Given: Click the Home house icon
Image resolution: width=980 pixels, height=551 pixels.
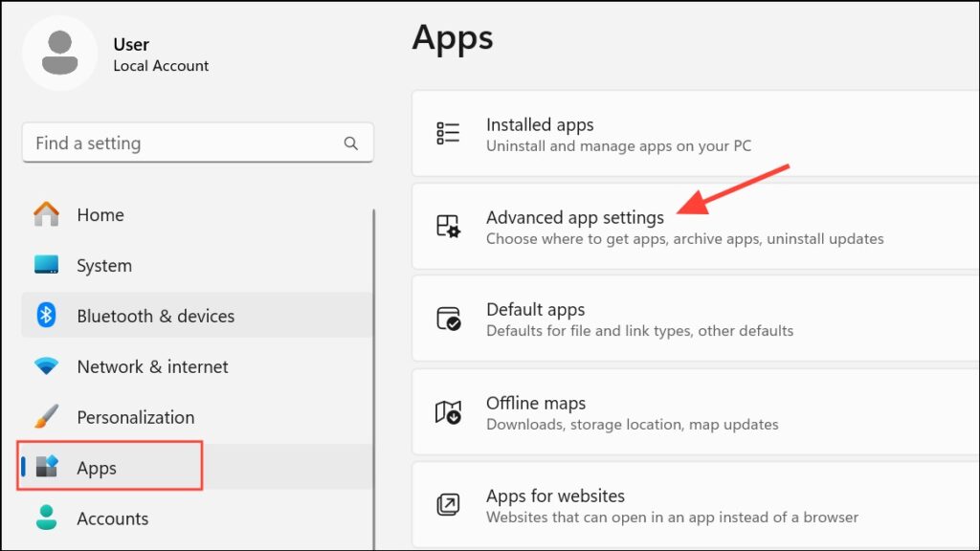Looking at the screenshot, I should [46, 214].
